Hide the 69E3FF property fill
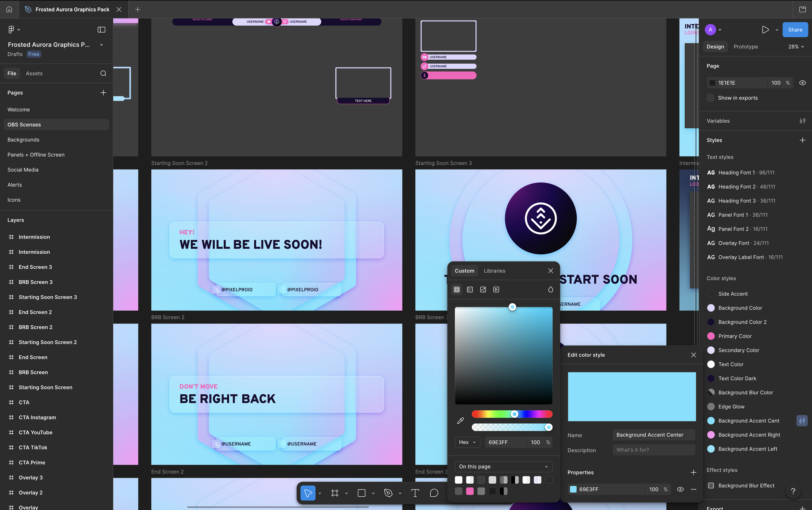 coord(680,489)
